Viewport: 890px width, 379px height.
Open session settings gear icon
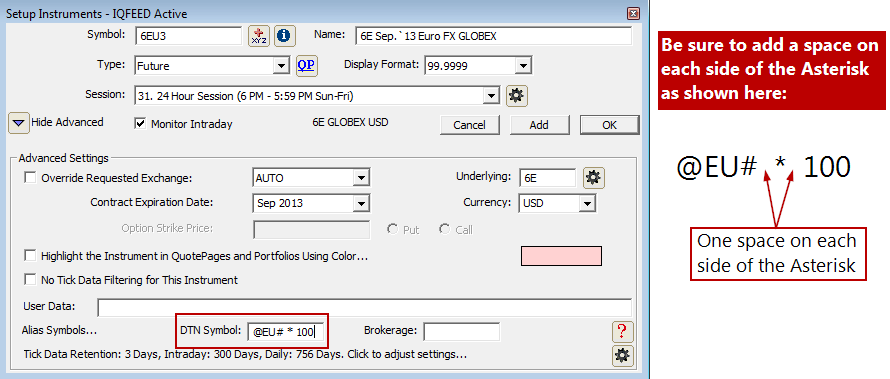click(x=516, y=96)
